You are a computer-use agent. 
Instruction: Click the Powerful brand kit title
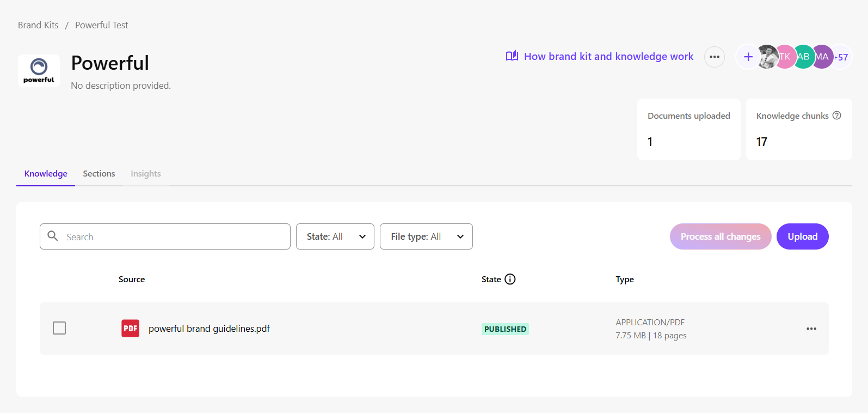[x=110, y=63]
